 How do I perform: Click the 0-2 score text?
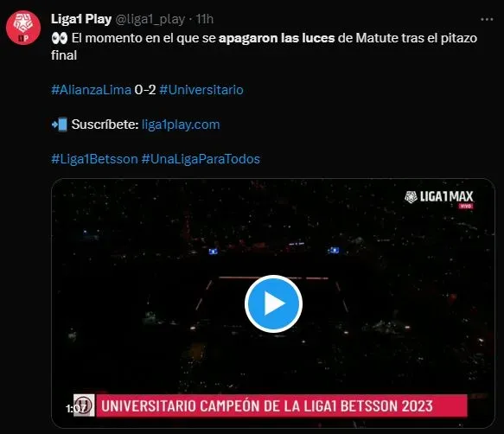pos(145,90)
